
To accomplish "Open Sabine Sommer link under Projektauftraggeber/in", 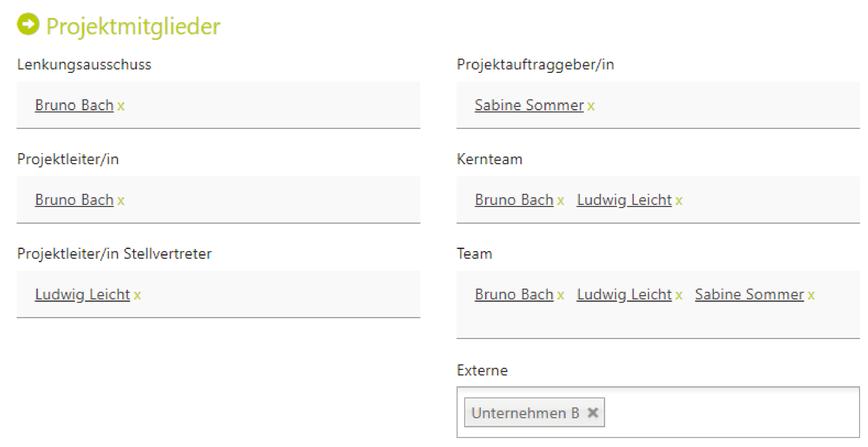I will pyautogui.click(x=529, y=105).
